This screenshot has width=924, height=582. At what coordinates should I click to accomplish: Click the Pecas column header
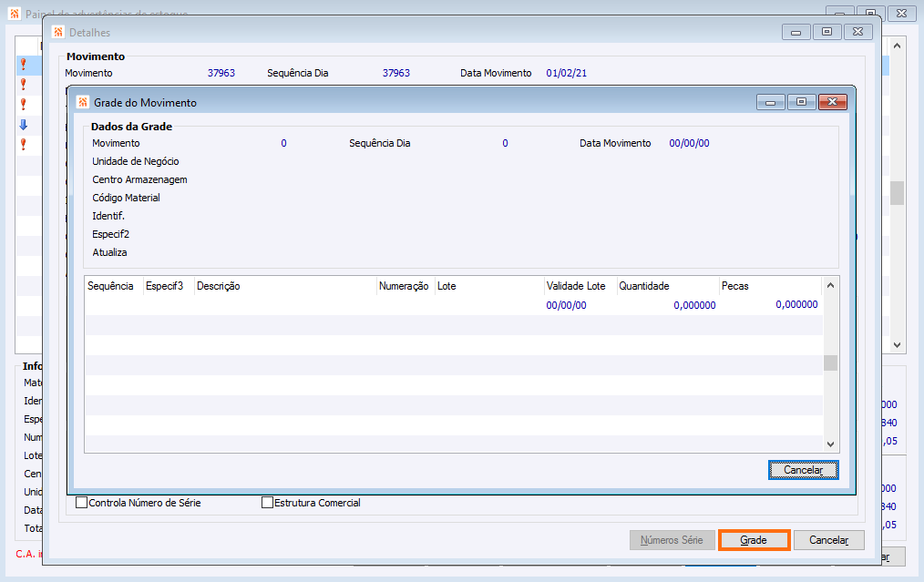[770, 286]
